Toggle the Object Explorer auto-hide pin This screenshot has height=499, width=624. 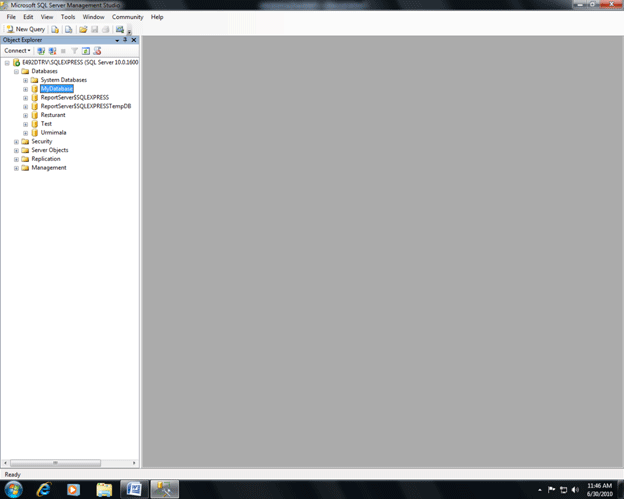(125, 40)
